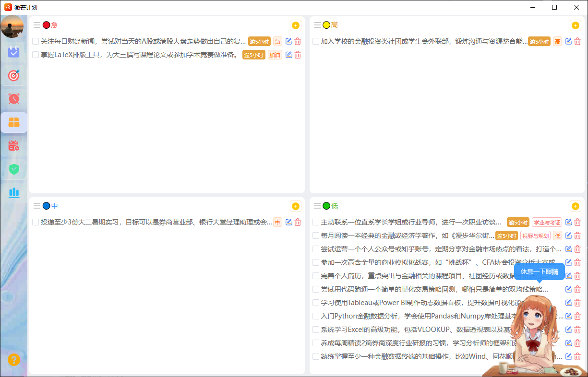Check the 学习使用Tableau task checkbox
Image resolution: width=588 pixels, height=377 pixels.
[x=316, y=303]
